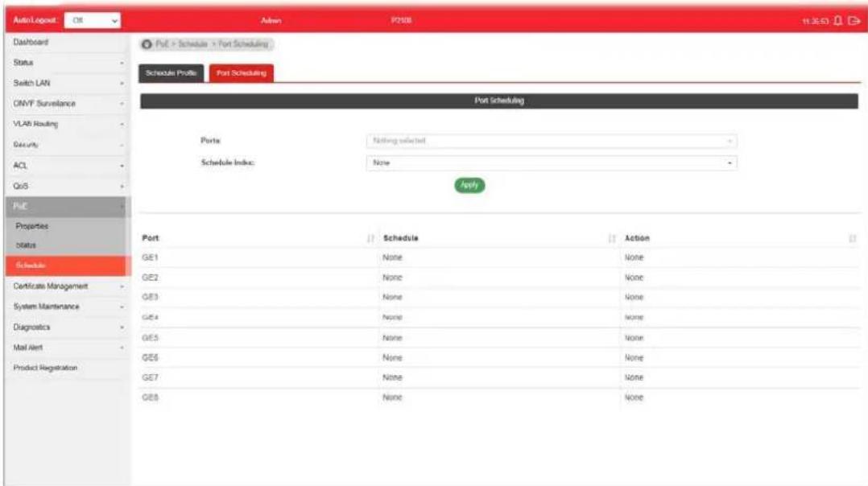
Task: Open the notifications bell icon
Action: (837, 20)
